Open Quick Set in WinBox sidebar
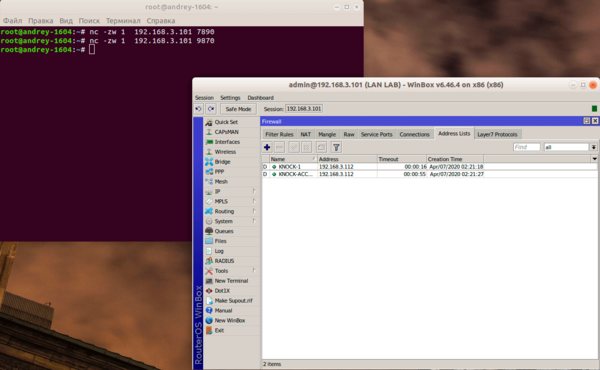 click(x=226, y=122)
